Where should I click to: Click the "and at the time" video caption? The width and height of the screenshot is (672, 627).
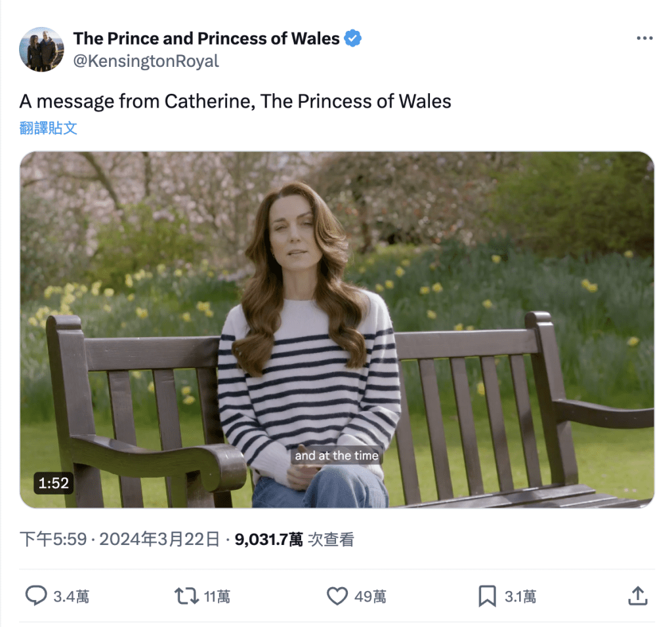pyautogui.click(x=337, y=455)
